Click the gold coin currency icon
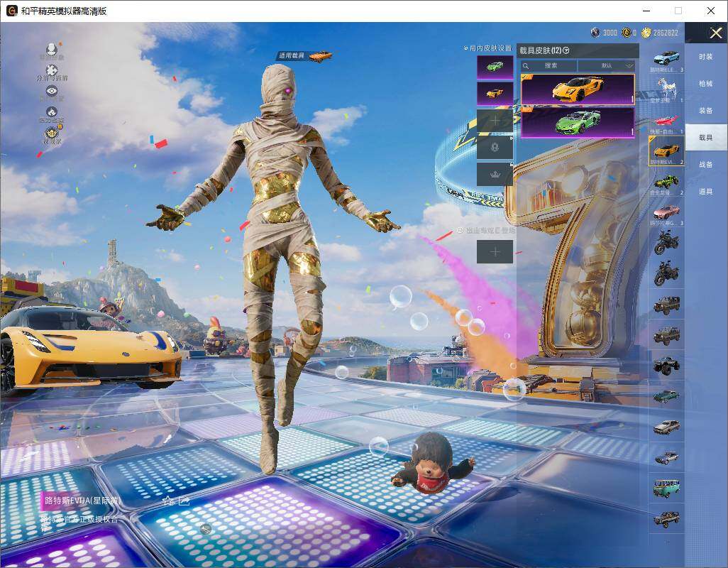Screen dimensions: 728x568 coord(646,33)
